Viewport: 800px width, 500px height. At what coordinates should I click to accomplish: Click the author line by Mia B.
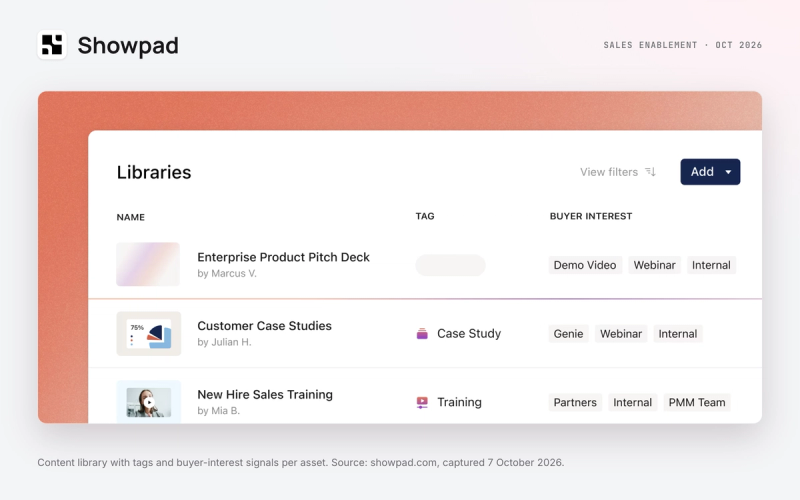(x=218, y=411)
